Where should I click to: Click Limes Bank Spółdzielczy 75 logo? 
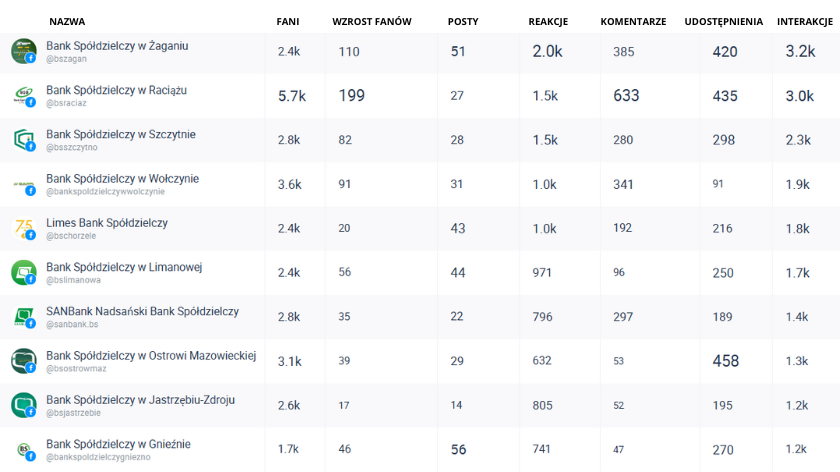(23, 228)
